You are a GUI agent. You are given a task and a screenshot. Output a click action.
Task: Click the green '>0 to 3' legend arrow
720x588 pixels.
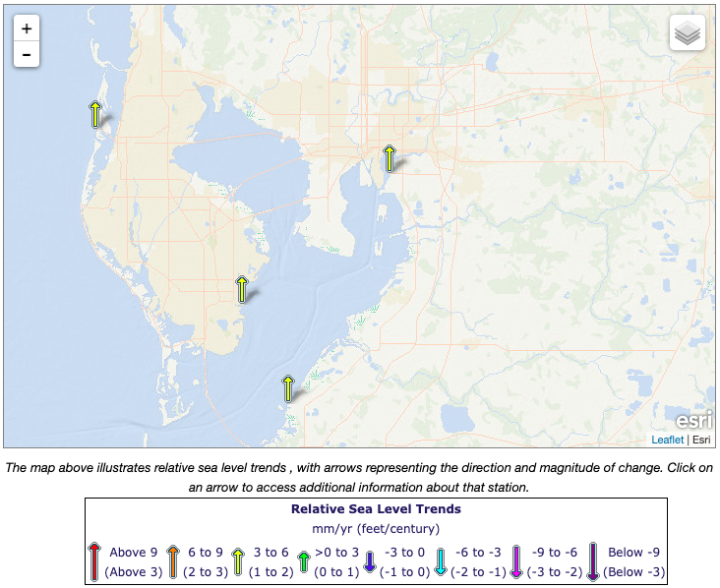tap(304, 562)
